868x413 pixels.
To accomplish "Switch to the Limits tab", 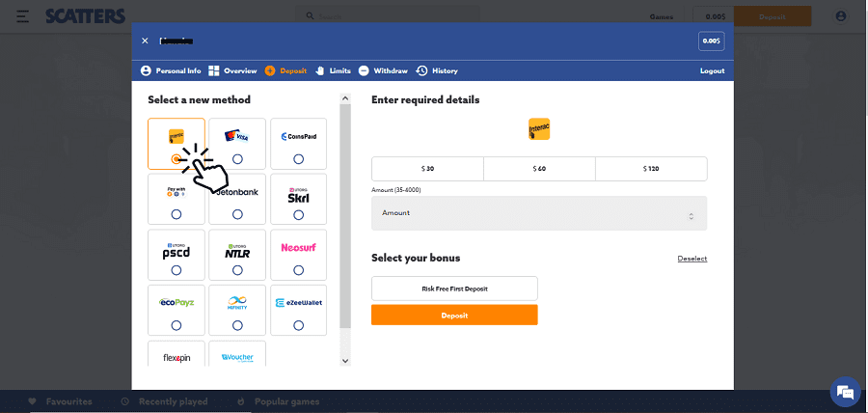I will [334, 70].
